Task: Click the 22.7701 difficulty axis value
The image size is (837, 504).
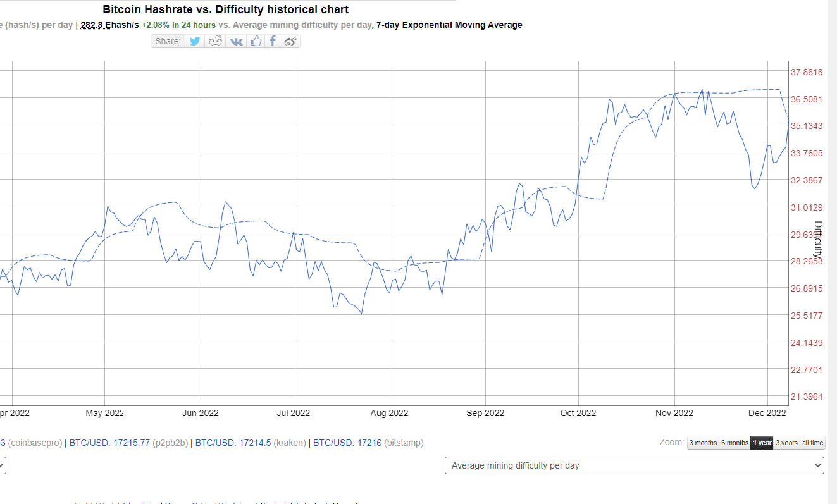Action: [x=807, y=369]
